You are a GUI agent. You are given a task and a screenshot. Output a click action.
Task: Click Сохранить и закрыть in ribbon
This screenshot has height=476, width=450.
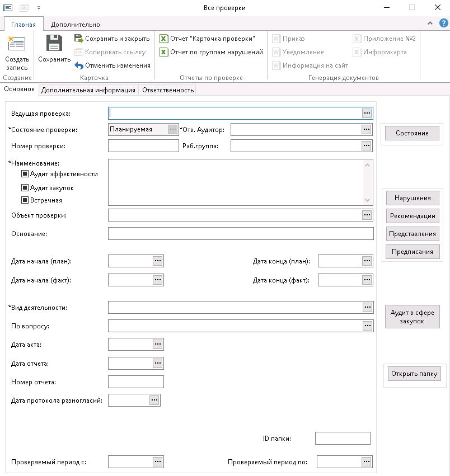(112, 39)
